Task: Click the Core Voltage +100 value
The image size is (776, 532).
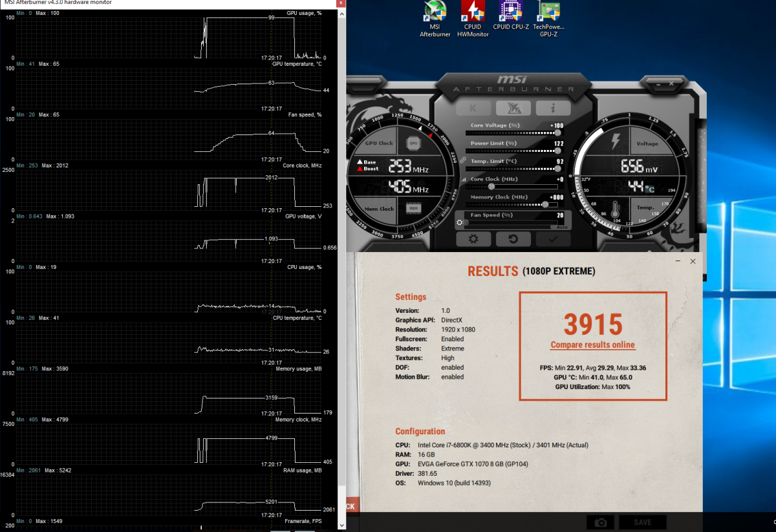Action: coord(555,125)
